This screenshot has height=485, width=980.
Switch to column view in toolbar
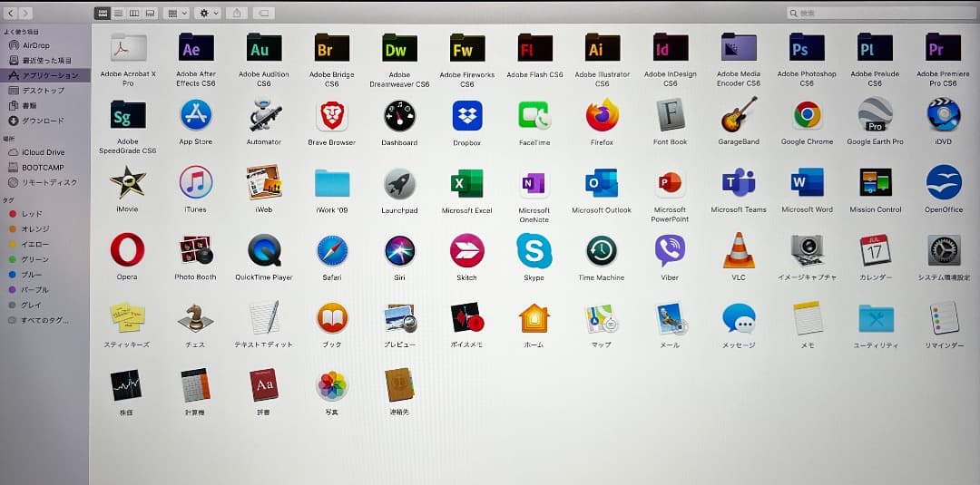(133, 13)
